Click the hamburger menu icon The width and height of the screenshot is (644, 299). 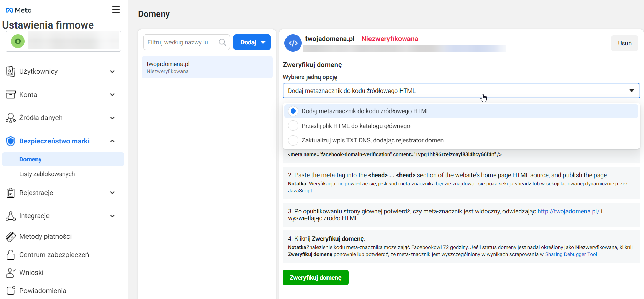116,10
